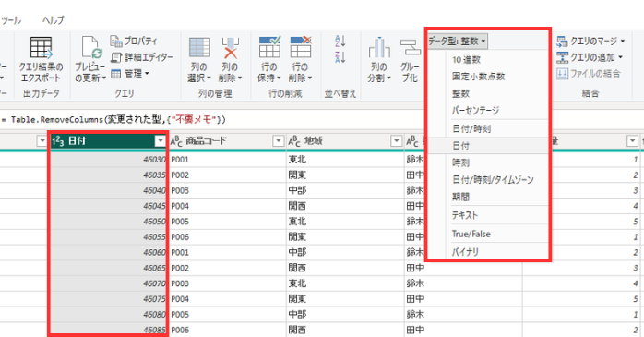644x337 pixels.
Task: Click the グループ化 icon
Action: [410, 47]
